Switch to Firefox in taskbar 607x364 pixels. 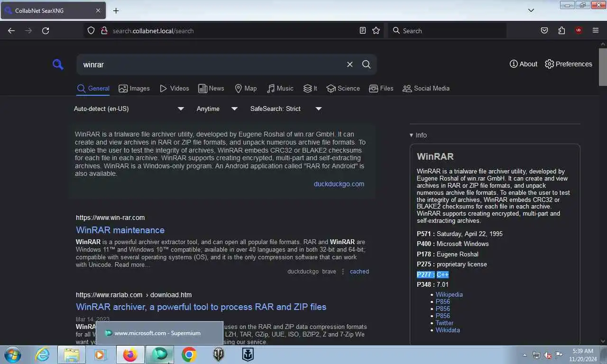click(x=130, y=355)
